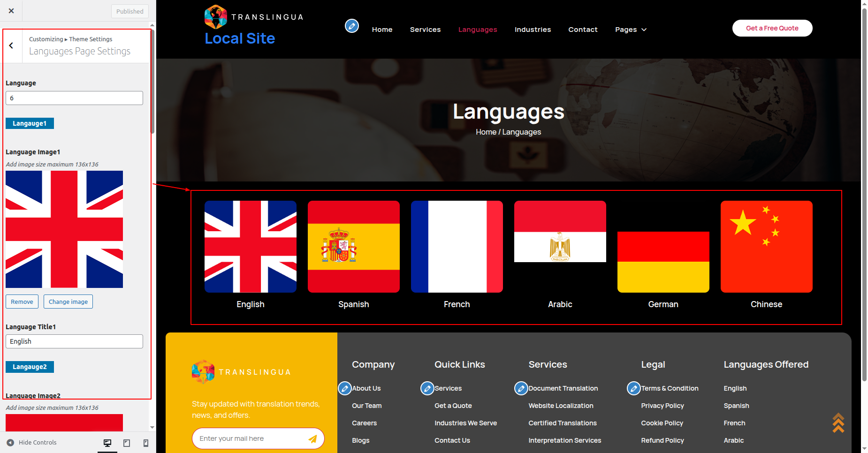868x453 pixels.
Task: Click the scroll-to-top orange arrows icon
Action: pyautogui.click(x=838, y=423)
